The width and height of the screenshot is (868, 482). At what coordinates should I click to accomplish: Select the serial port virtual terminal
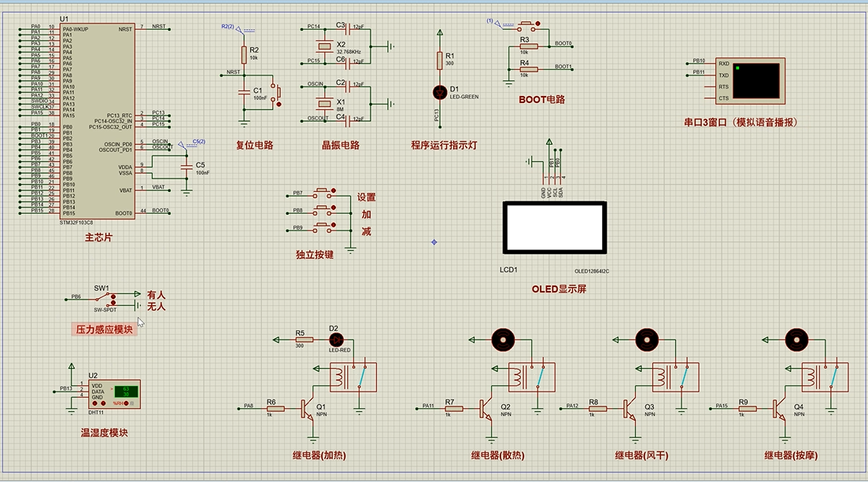750,81
